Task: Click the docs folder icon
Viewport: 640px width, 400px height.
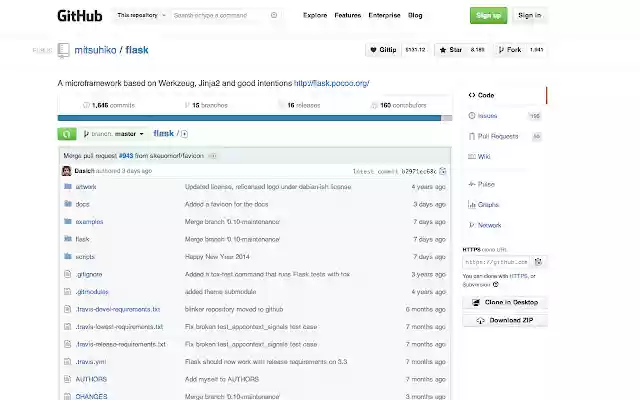Action: click(x=68, y=204)
